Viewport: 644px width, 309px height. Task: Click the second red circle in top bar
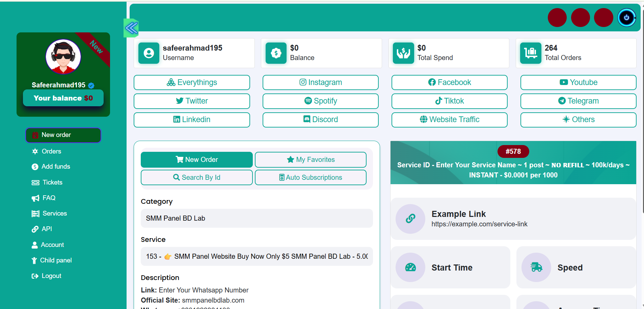click(581, 18)
